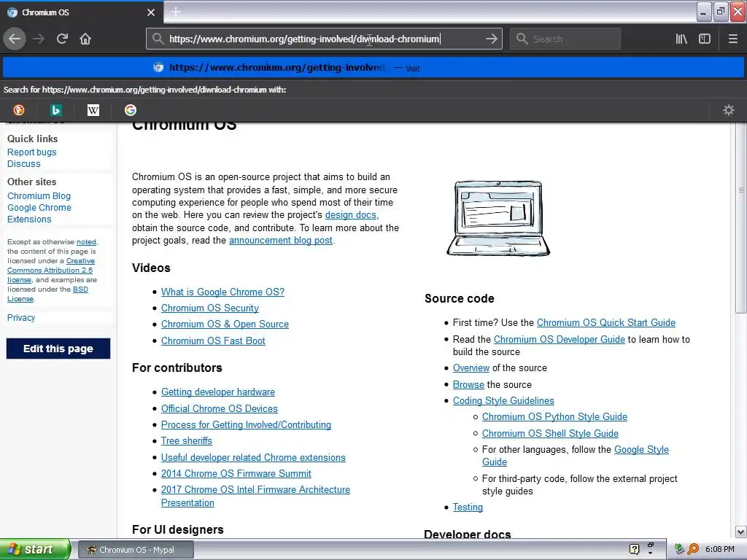Close the Chromium OS tab

[x=151, y=12]
